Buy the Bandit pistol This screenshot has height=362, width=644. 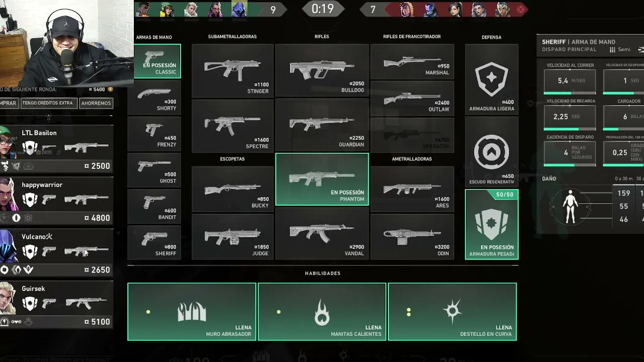[154, 206]
